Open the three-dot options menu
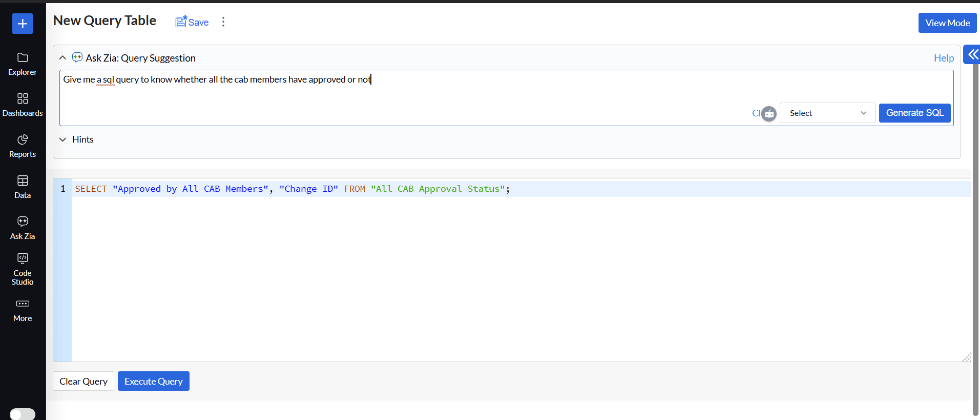The width and height of the screenshot is (980, 420). point(223,22)
